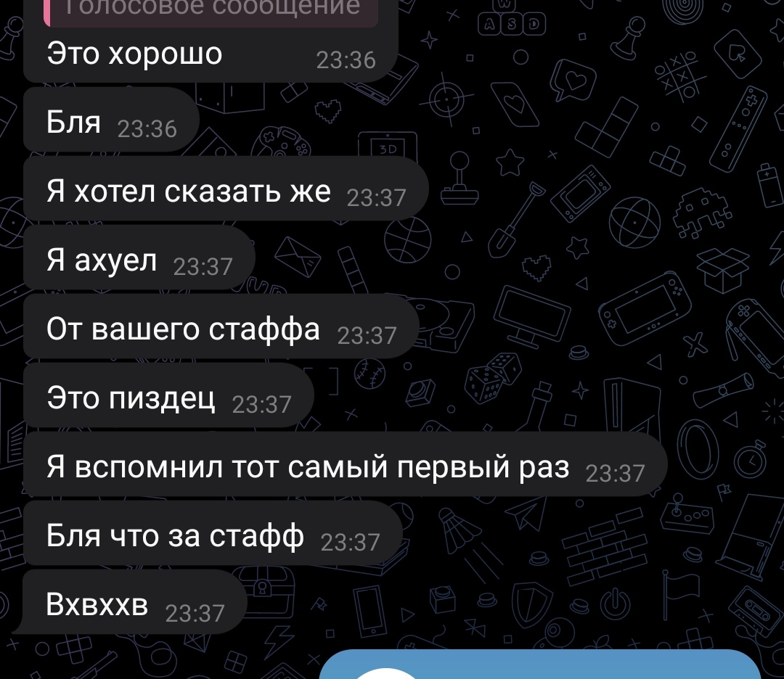Viewport: 784px width, 679px height.
Task: Click the 23:37 timestamp beside 'Вхвххв'
Action: coord(195,614)
